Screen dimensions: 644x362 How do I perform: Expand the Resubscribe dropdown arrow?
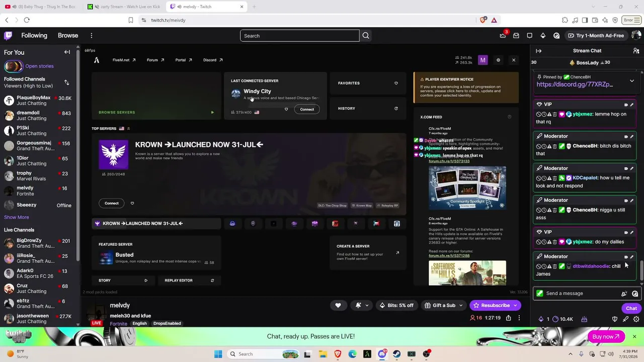click(515, 305)
